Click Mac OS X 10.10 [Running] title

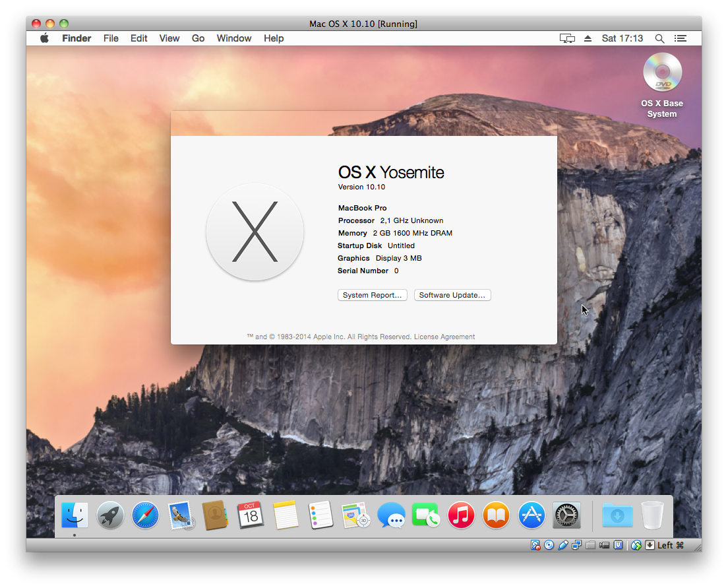pos(363,24)
